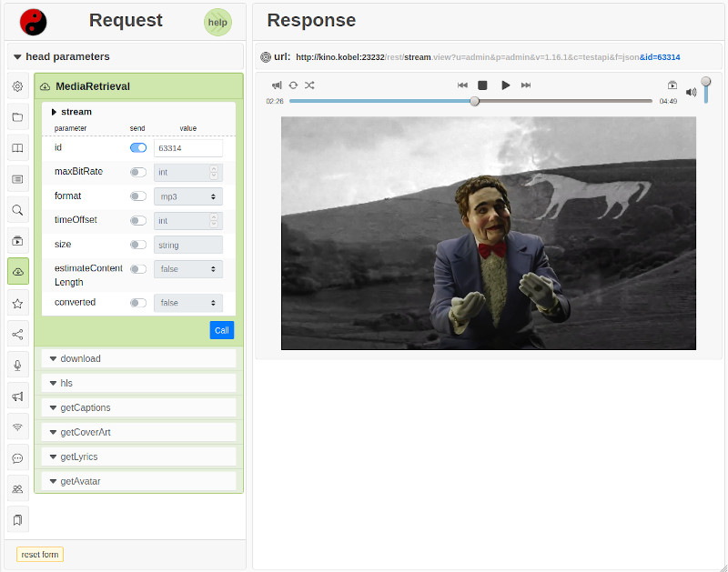Image resolution: width=728 pixels, height=572 pixels.
Task: Disable sending the id parameter
Action: (138, 147)
